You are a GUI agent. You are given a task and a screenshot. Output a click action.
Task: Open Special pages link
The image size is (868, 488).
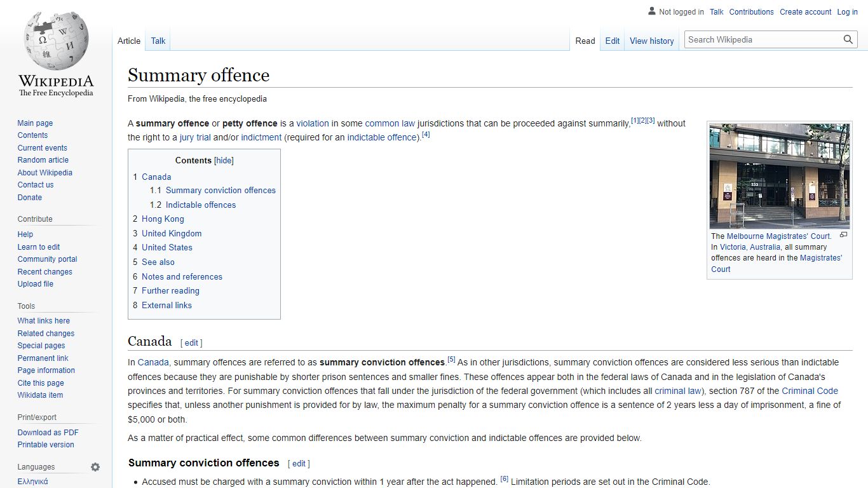point(41,346)
